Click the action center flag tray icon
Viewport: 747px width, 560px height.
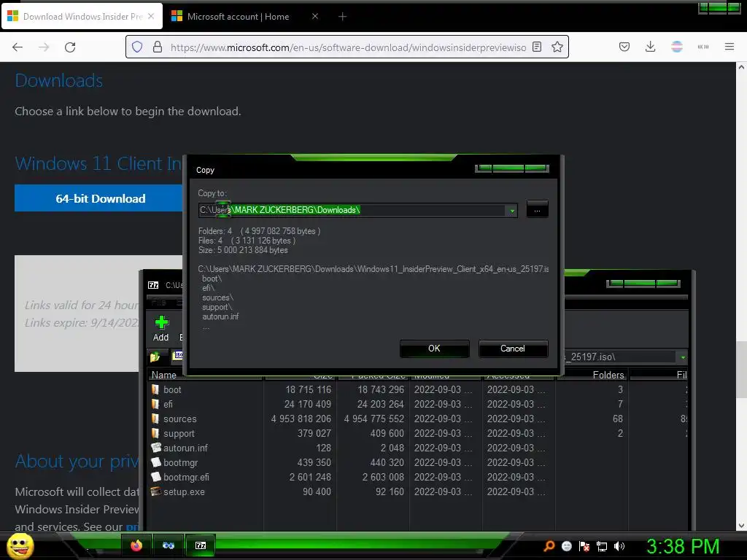click(584, 546)
